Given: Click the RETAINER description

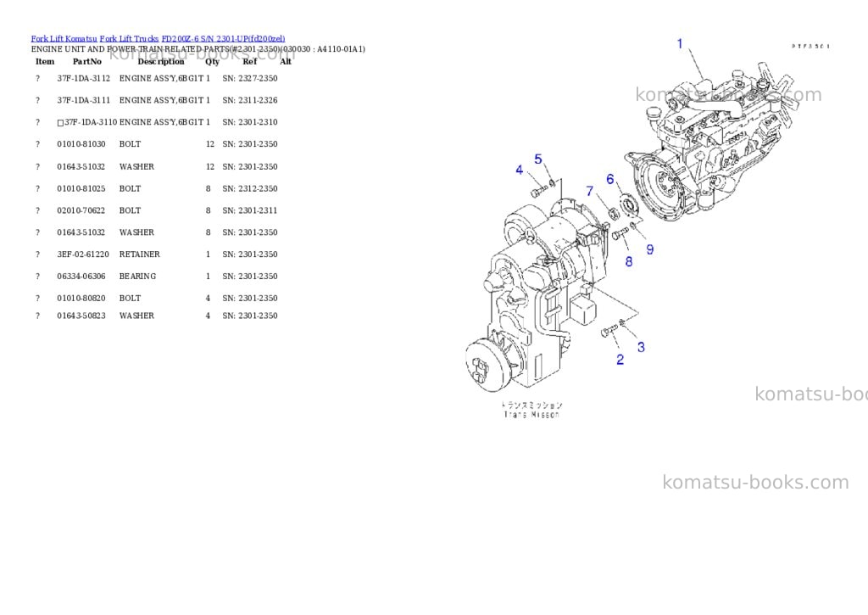Looking at the screenshot, I should pyautogui.click(x=140, y=254).
